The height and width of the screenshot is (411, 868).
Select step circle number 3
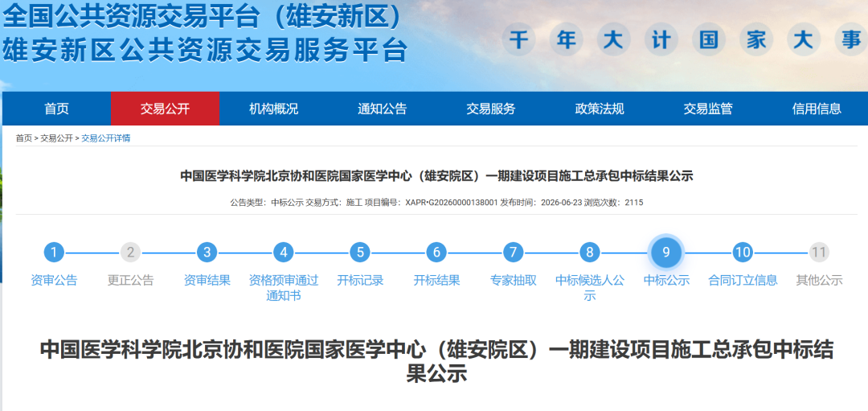207,253
